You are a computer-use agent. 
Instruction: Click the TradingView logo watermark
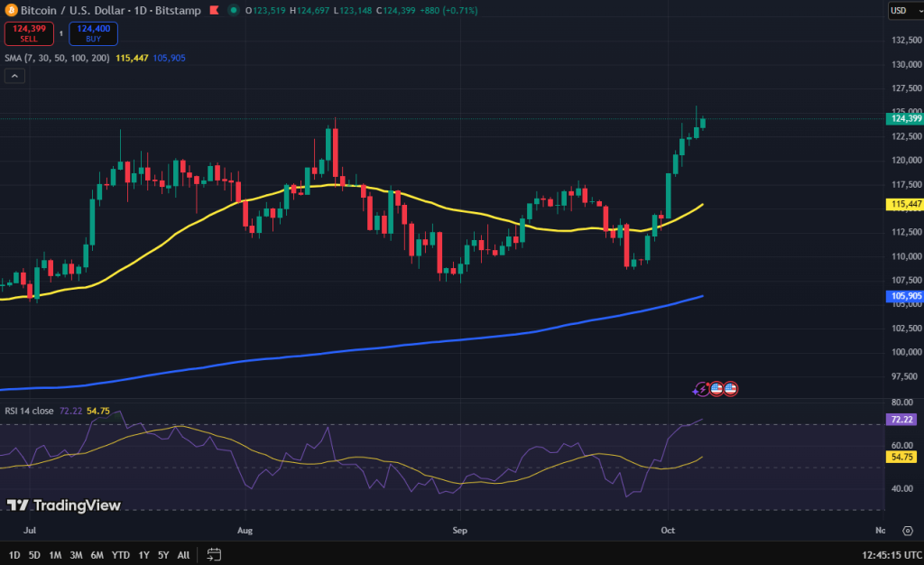(63, 506)
